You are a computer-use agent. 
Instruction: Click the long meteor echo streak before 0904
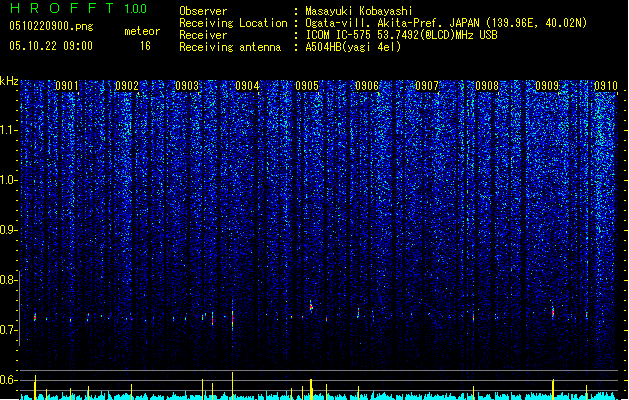coord(232,317)
